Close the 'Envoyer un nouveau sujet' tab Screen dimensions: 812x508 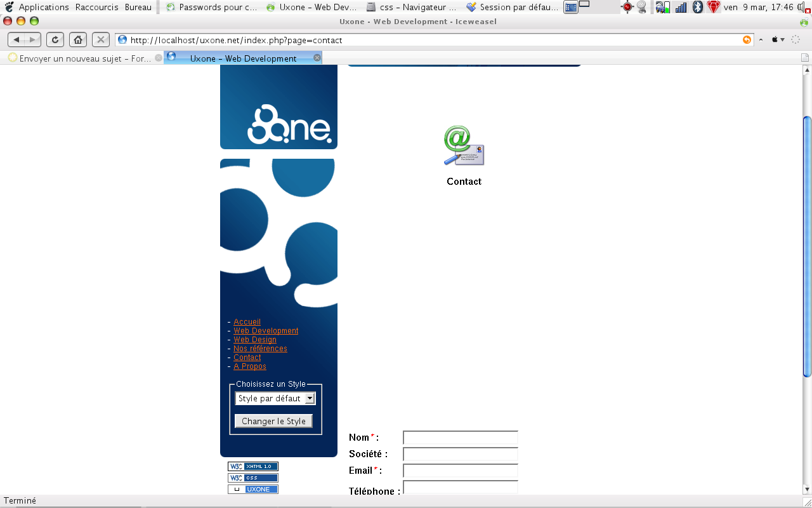coord(159,58)
